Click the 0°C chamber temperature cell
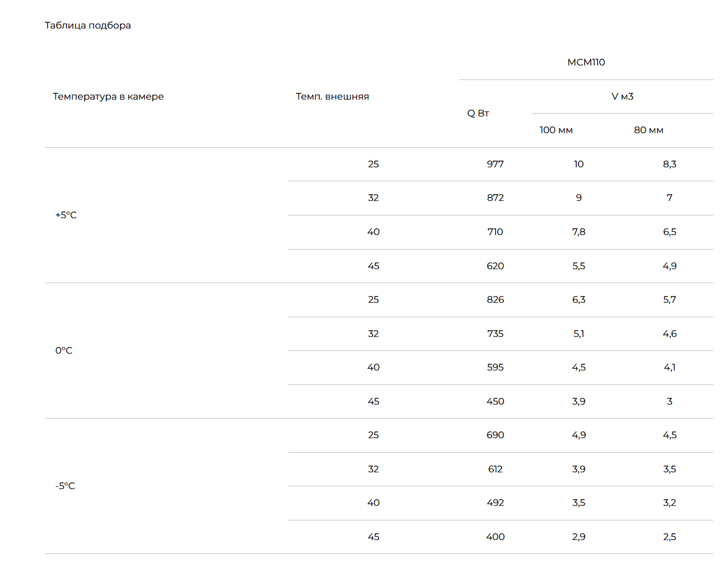 point(64,350)
